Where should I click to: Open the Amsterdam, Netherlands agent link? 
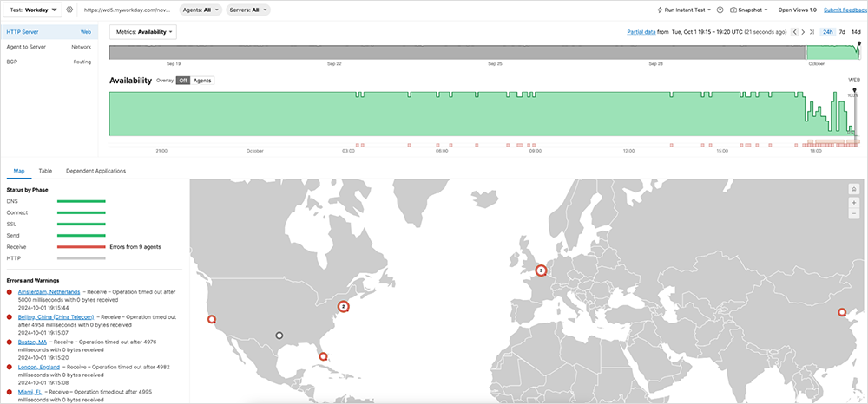(x=49, y=292)
